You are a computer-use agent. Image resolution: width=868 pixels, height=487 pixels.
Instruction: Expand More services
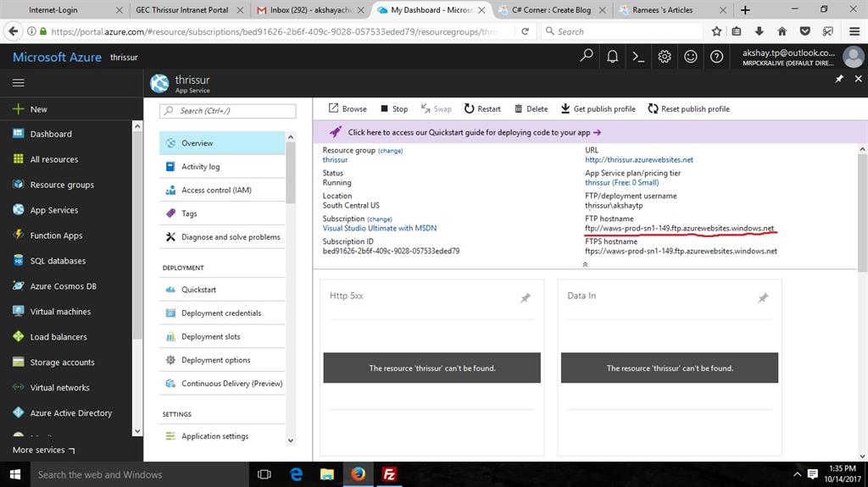click(43, 450)
